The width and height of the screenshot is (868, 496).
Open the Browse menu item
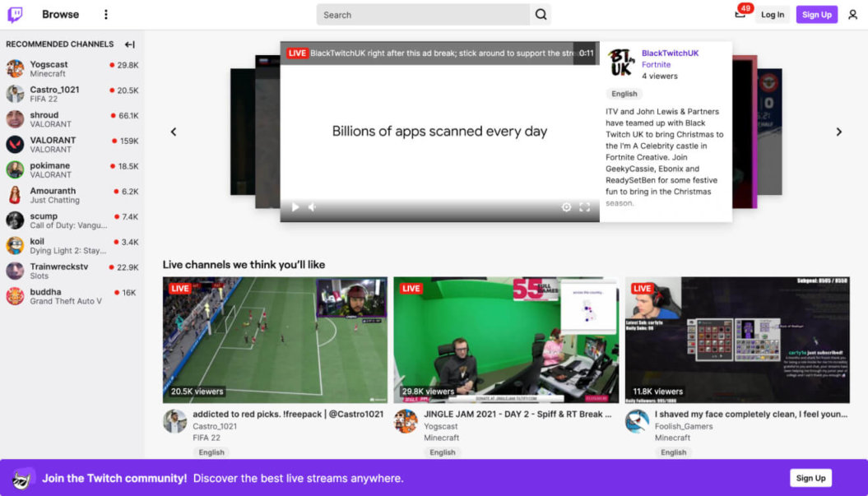coord(59,14)
